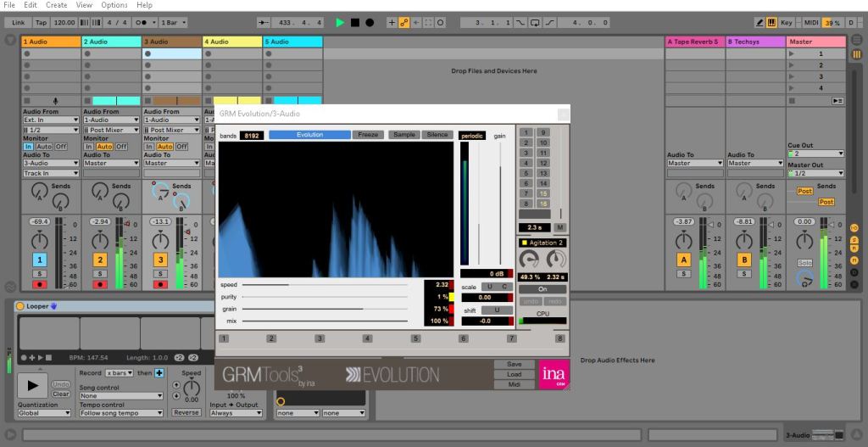Click the Looper large play button
868x447 pixels.
(x=33, y=384)
